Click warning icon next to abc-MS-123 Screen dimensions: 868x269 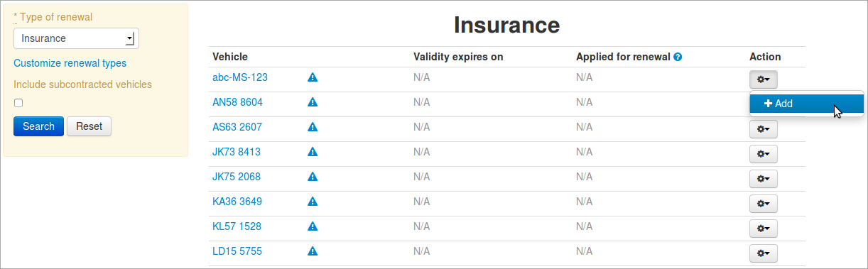pos(313,77)
